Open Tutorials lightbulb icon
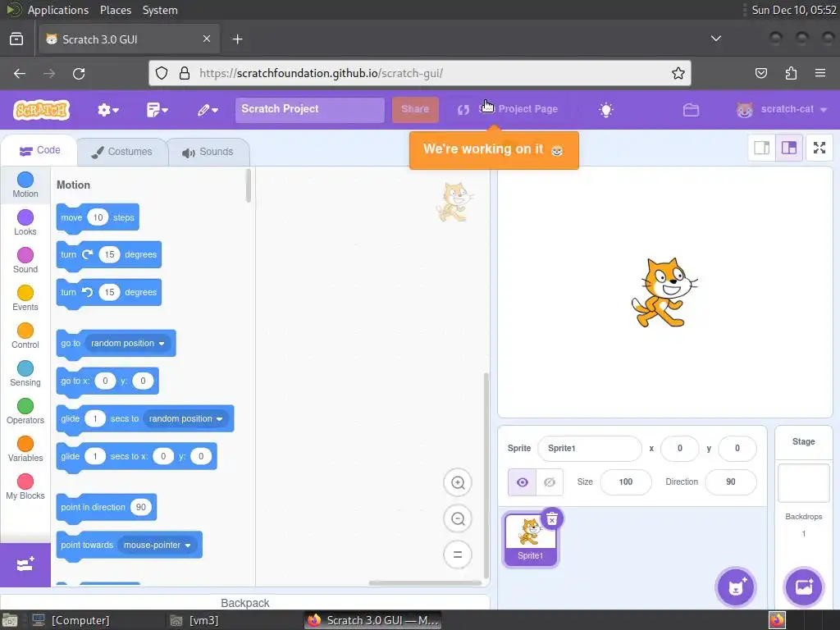The height and width of the screenshot is (630, 840). 606,110
